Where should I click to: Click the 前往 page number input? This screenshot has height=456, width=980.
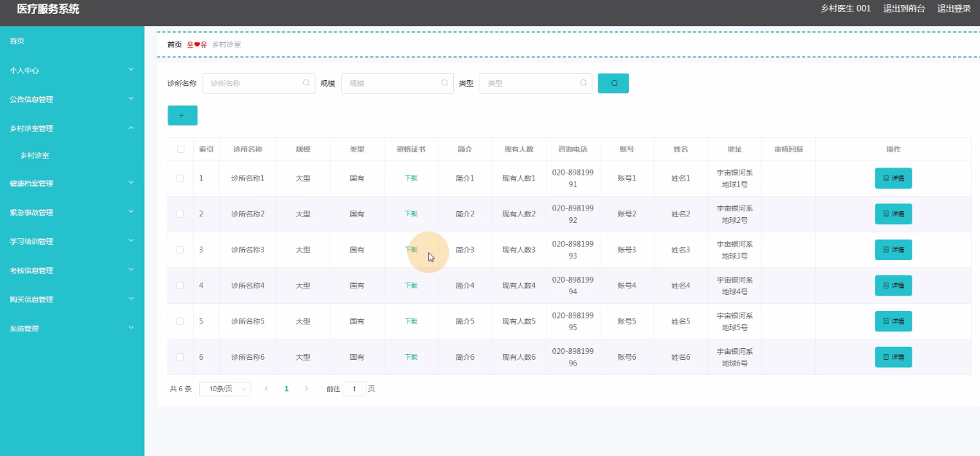tap(354, 389)
